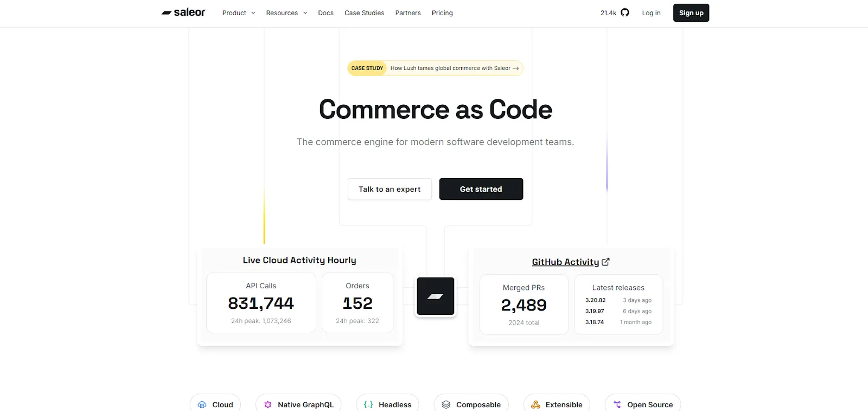The width and height of the screenshot is (868, 411).
Task: Click the '2024 total' label
Action: 524,323
